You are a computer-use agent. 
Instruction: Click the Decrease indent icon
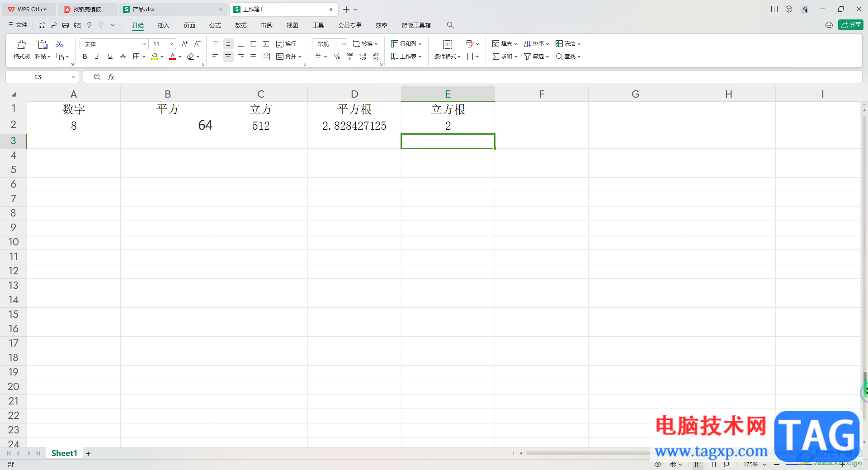tap(253, 44)
